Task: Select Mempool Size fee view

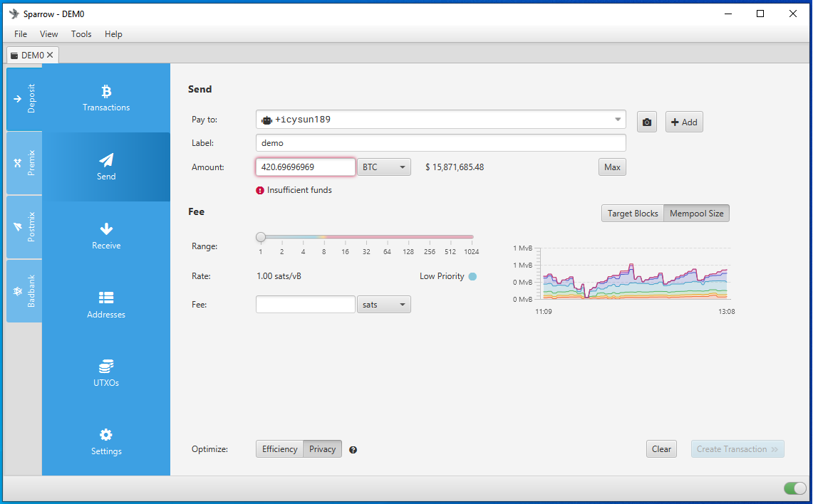Action: pyautogui.click(x=696, y=214)
